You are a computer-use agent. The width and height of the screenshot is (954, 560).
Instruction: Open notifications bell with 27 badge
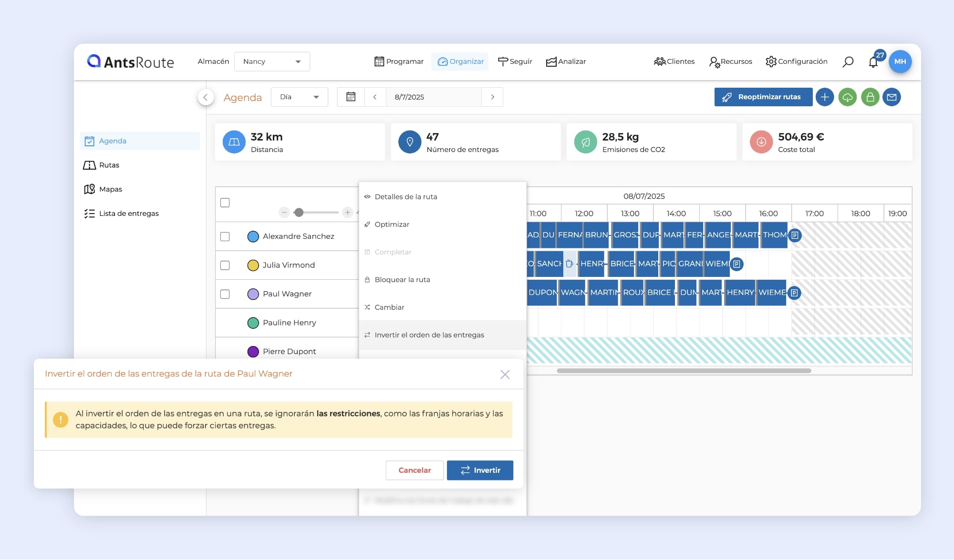[873, 62]
